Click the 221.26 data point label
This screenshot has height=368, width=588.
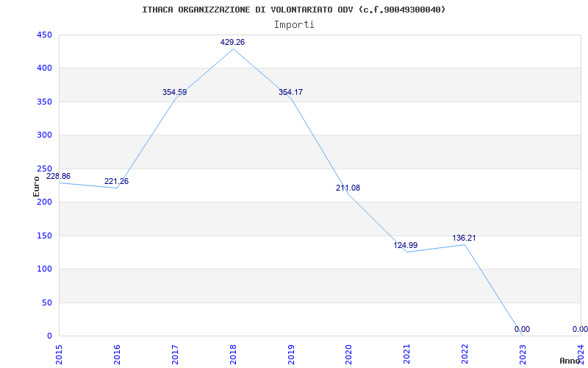pyautogui.click(x=116, y=181)
